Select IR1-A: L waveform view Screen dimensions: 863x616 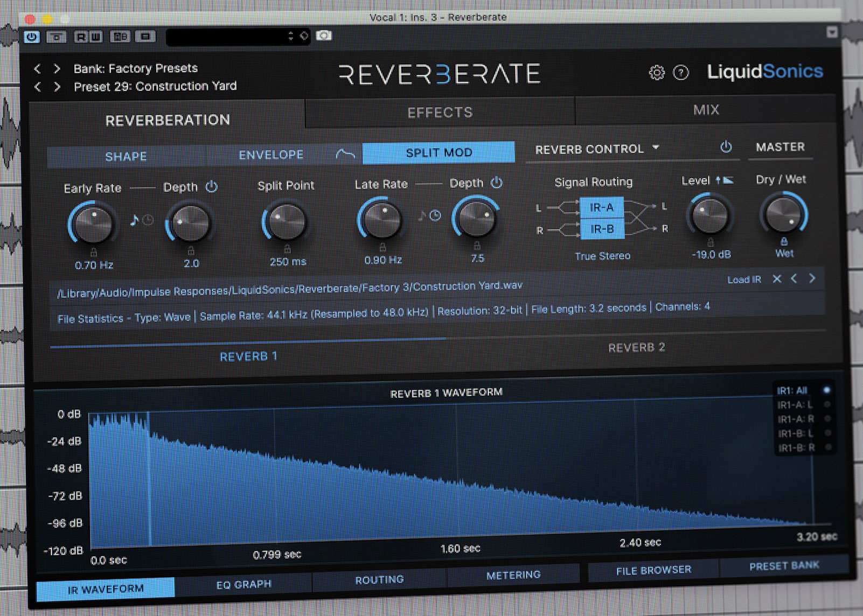(x=804, y=404)
